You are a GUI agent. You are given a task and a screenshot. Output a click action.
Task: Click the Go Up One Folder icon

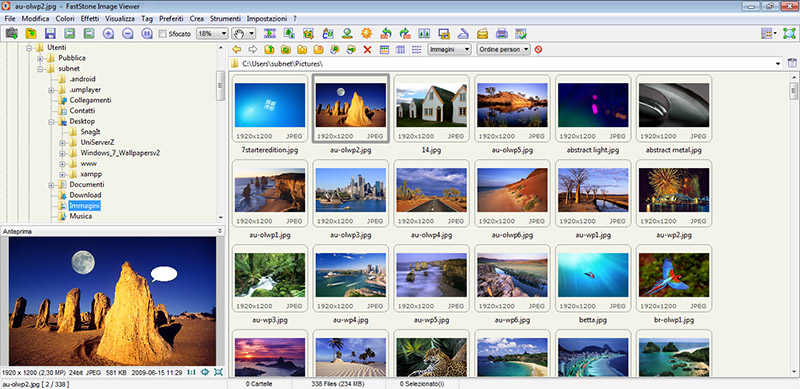point(269,50)
